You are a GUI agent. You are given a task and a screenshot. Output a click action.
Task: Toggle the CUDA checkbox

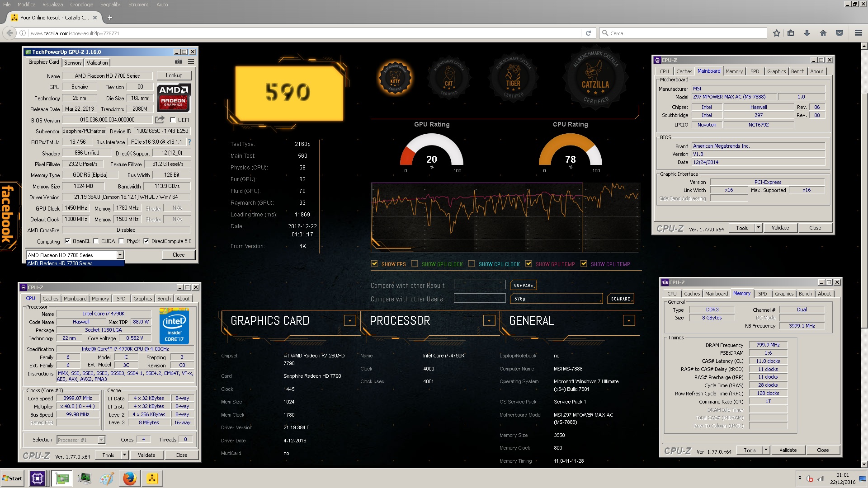click(x=96, y=241)
